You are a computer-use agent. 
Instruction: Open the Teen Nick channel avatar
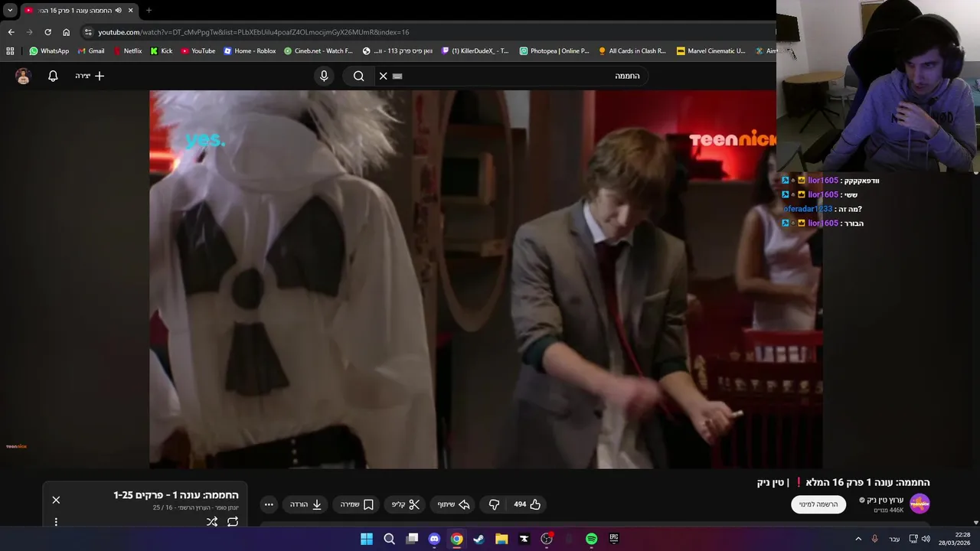920,504
